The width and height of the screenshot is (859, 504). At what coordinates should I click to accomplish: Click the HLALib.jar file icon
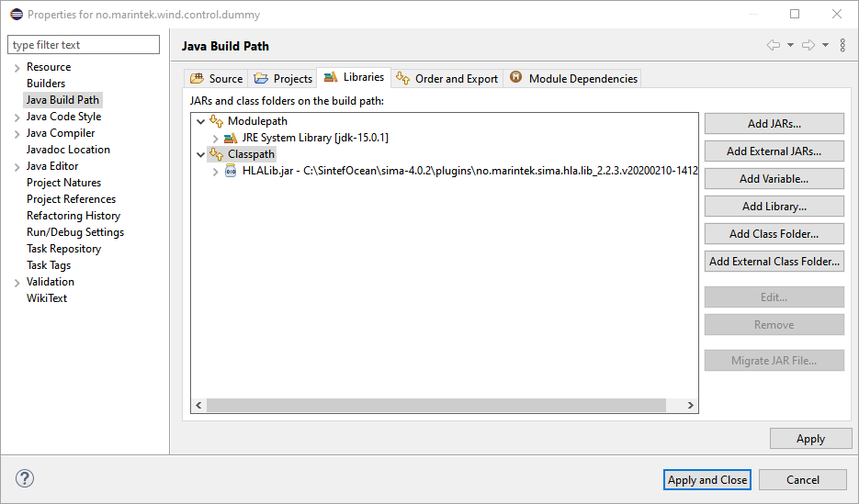pyautogui.click(x=232, y=171)
